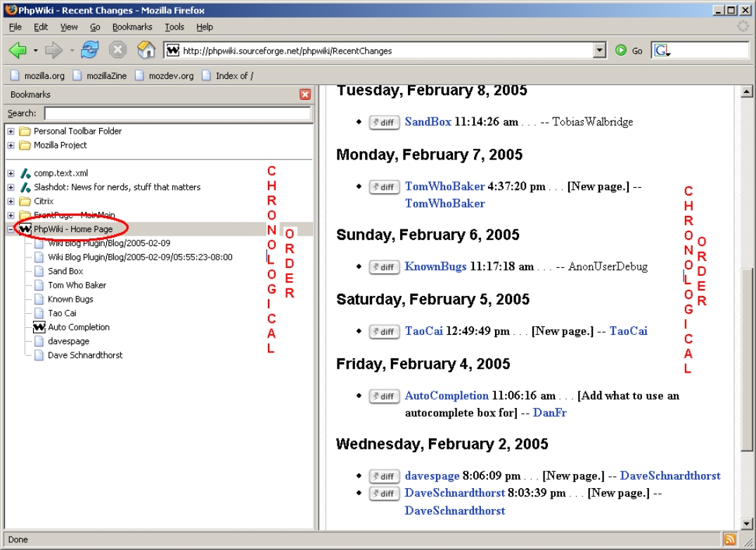Click the green Go button icon
This screenshot has height=550, width=756.
621,50
